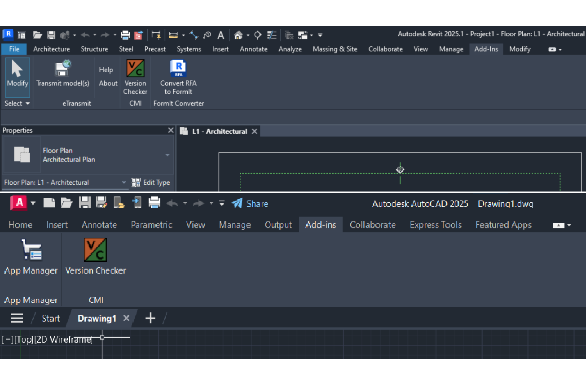Image resolution: width=586 pixels, height=392 pixels.
Task: Activate the Modify arrow tool in Revit
Action: pos(18,77)
